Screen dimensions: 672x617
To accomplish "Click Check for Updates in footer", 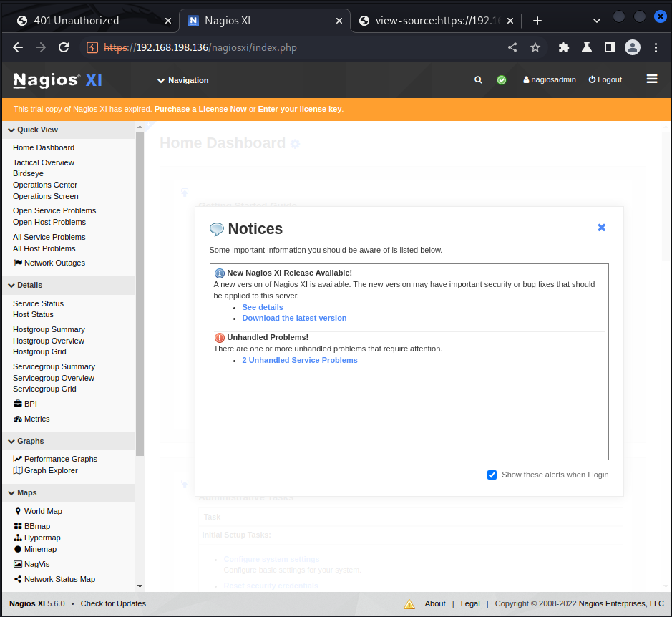I will coord(113,603).
